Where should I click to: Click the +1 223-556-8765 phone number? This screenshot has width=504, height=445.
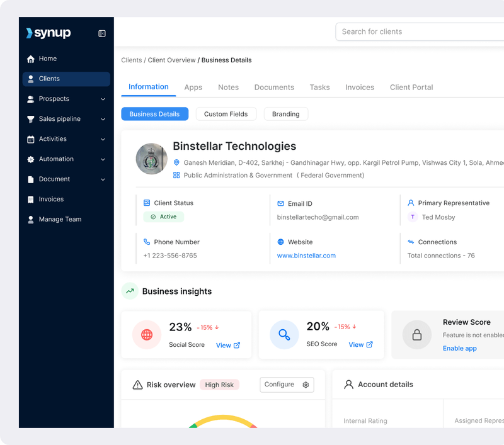tap(170, 256)
